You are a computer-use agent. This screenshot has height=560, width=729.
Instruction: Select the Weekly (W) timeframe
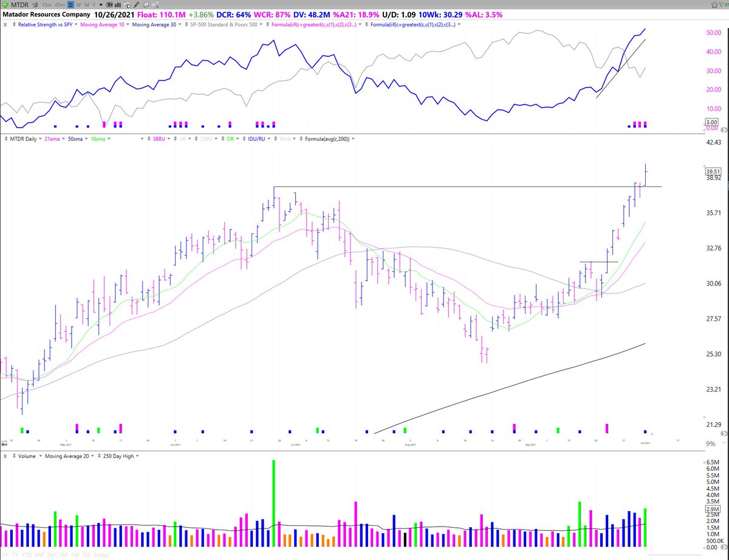pyautogui.click(x=78, y=5)
